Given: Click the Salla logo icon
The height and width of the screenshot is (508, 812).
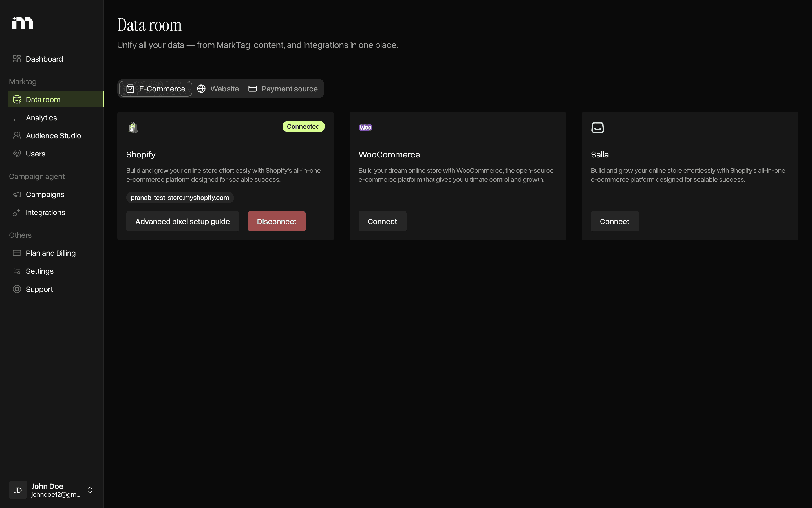Looking at the screenshot, I should (x=598, y=128).
